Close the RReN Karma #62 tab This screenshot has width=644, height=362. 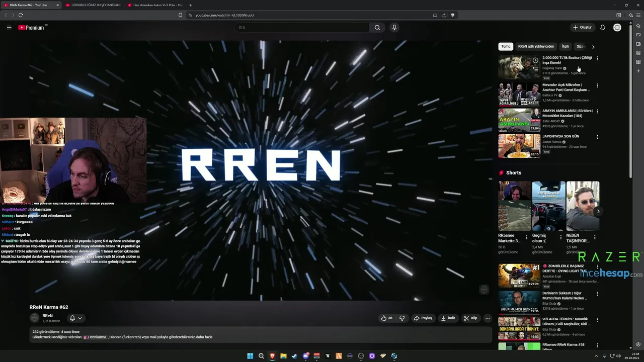pyautogui.click(x=57, y=5)
